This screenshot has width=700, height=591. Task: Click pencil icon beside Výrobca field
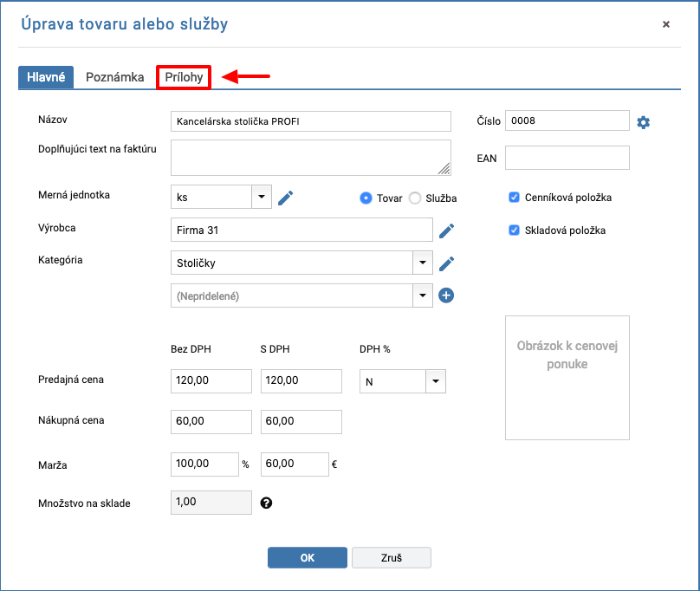(x=446, y=231)
